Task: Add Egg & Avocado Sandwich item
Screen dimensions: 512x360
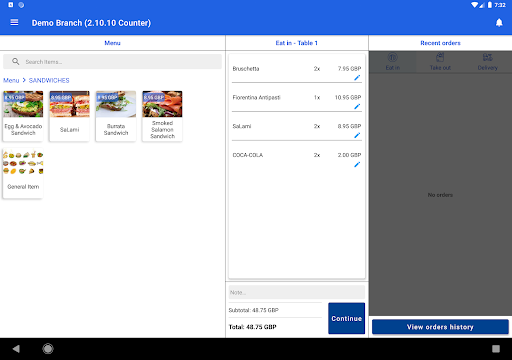Action: 23,116
